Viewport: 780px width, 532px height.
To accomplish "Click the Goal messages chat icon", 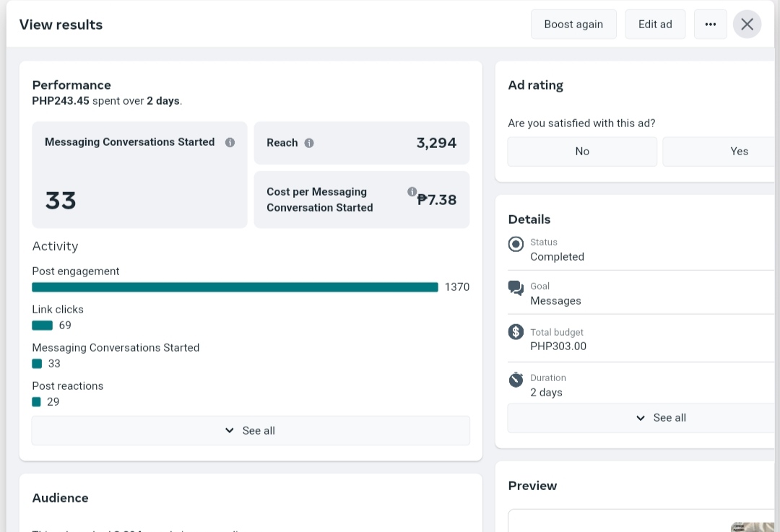I will pos(516,288).
